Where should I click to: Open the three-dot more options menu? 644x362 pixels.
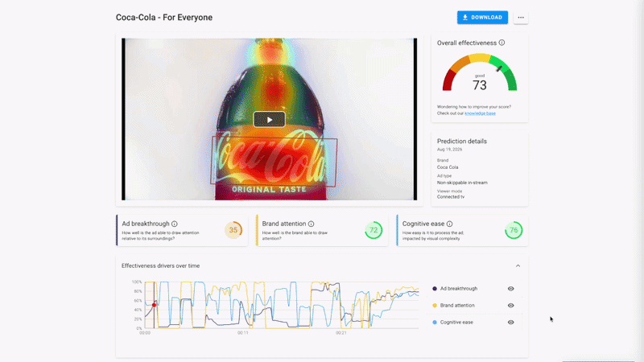click(521, 17)
